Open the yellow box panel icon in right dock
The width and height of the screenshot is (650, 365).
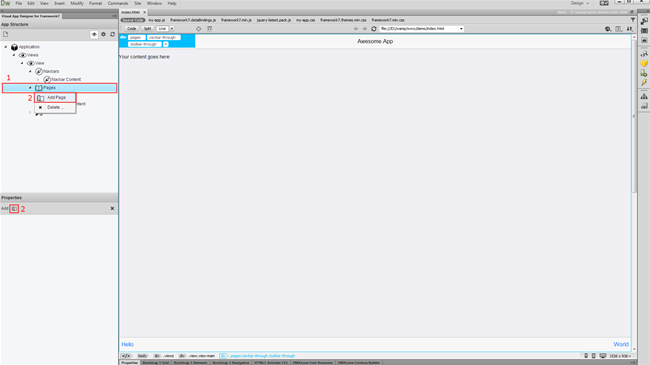click(644, 63)
